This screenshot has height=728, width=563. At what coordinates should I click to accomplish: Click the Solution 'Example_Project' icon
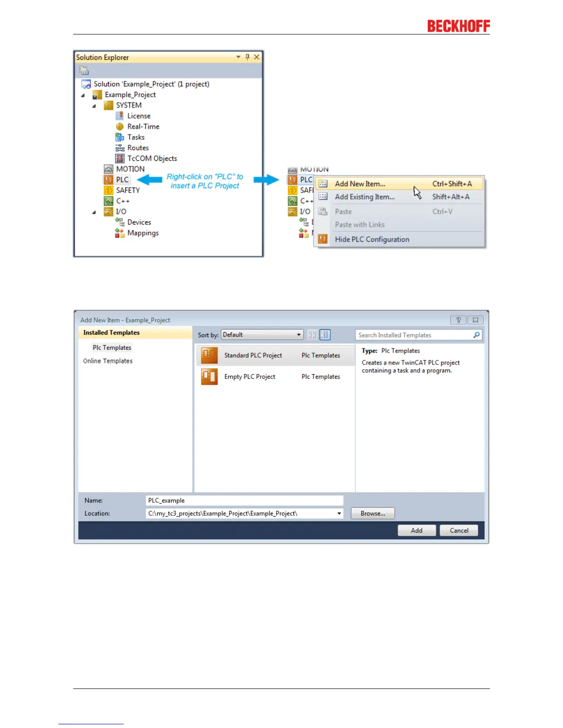pyautogui.click(x=86, y=84)
